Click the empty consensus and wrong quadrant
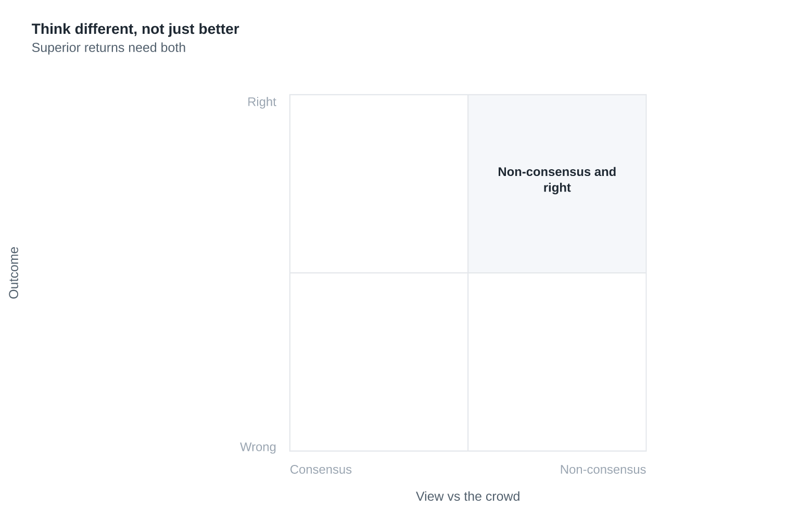Viewport: 812px width, 530px height. click(379, 362)
